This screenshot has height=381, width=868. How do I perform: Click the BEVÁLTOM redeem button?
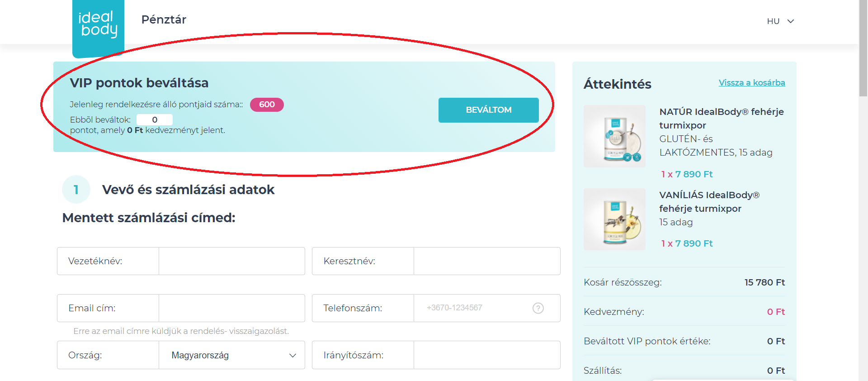click(488, 110)
